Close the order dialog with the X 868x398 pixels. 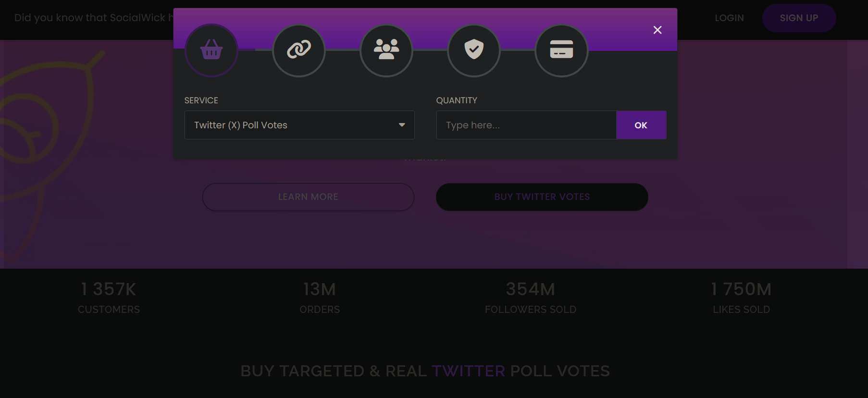(x=657, y=30)
